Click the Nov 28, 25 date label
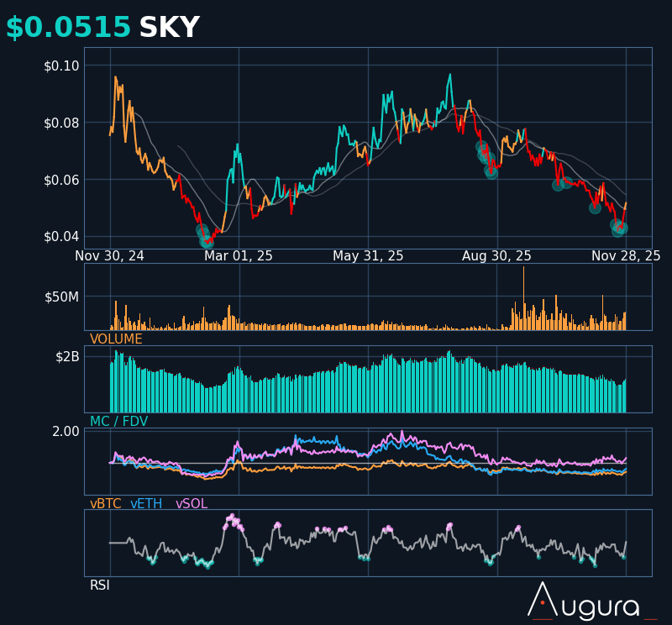Image resolution: width=672 pixels, height=625 pixels. (626, 256)
